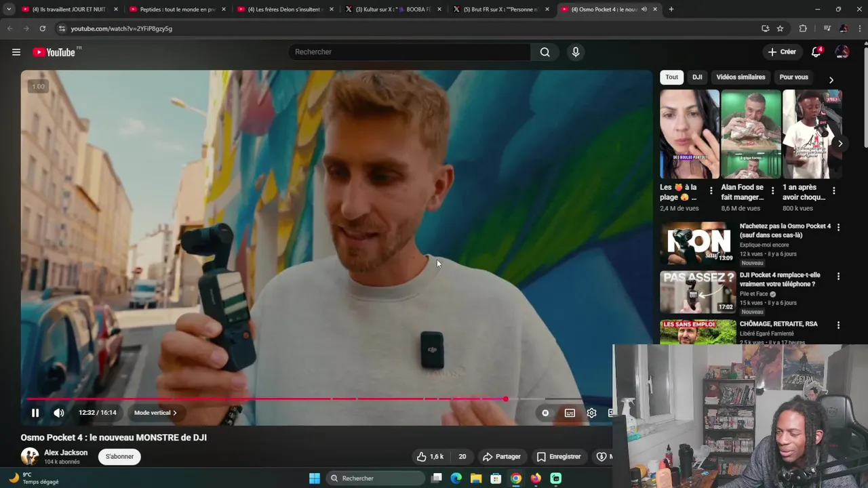Open the Alex Jackson channel avatar
Screen dimensions: 868x488
tap(30, 457)
